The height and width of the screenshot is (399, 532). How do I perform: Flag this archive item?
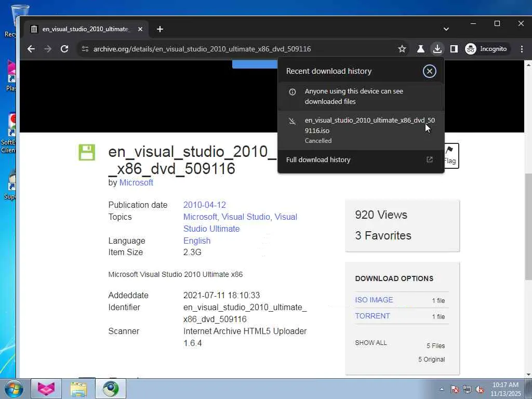[x=451, y=156]
